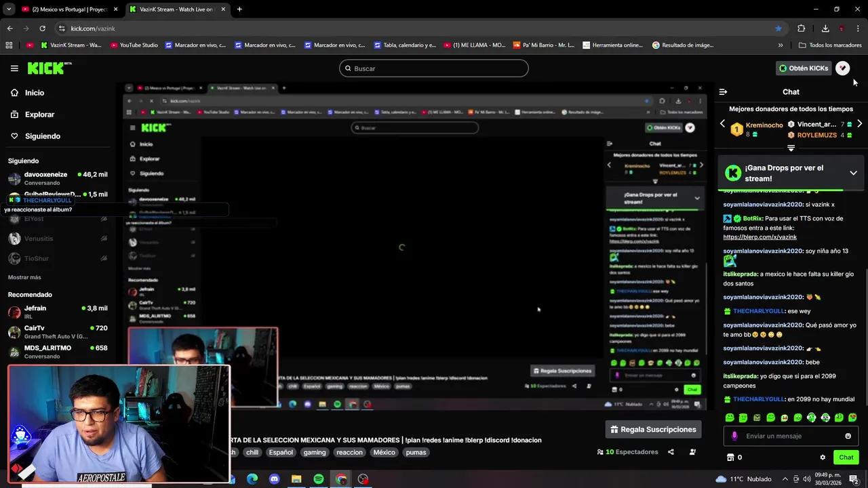Click Kreminocho top donor name
This screenshot has height=488, width=868.
coord(764,125)
